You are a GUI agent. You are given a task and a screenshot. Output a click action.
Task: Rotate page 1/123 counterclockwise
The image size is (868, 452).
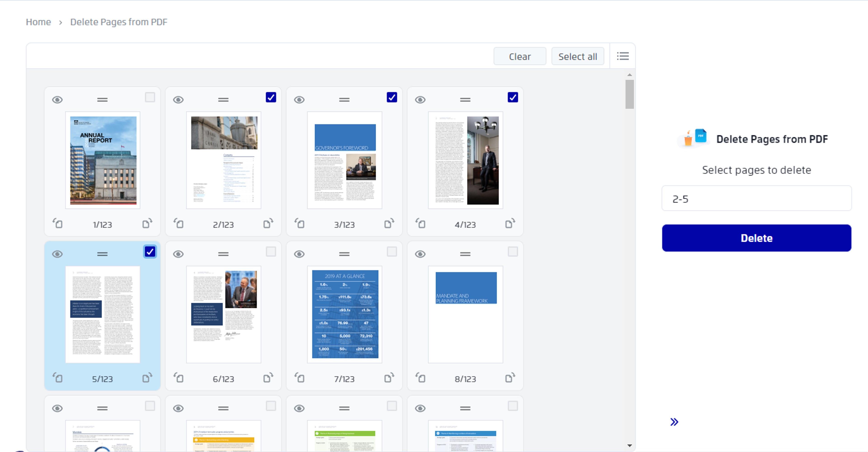(58, 223)
